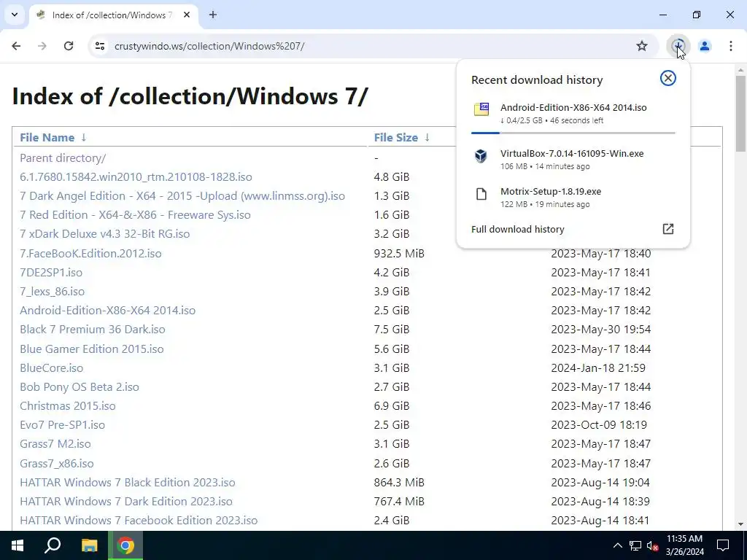Image resolution: width=747 pixels, height=560 pixels.
Task: Close the Index of /collection tab
Action: click(x=187, y=15)
